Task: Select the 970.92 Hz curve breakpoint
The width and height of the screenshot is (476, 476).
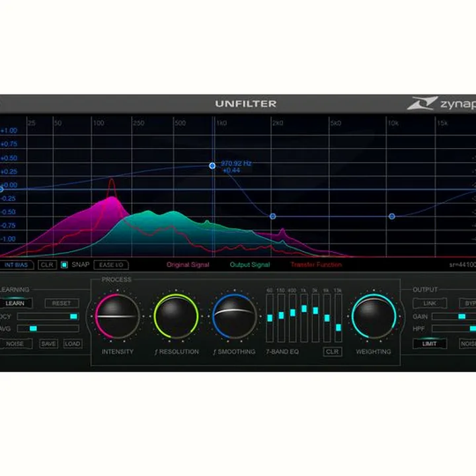Action: 212,166
